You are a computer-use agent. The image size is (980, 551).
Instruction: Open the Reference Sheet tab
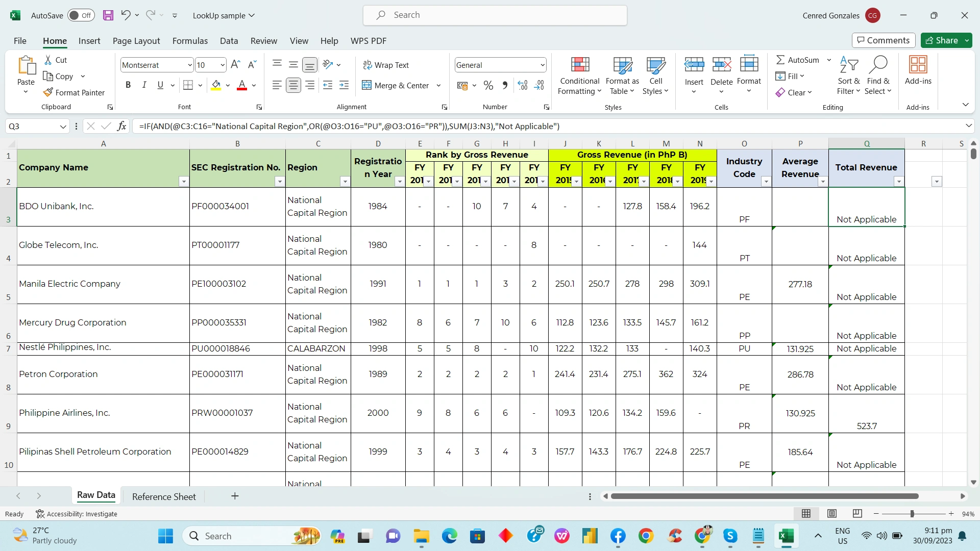point(163,496)
